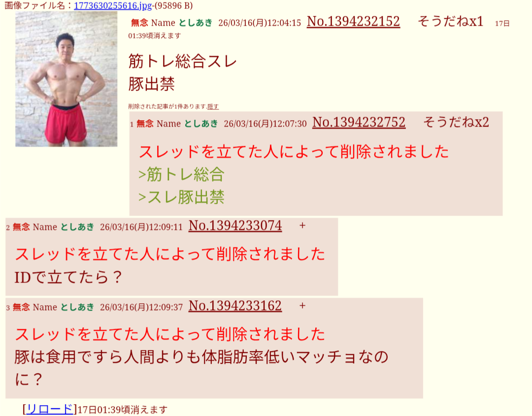Open reply number No.1394233074
Image resolution: width=532 pixels, height=416 pixels.
[235, 225]
